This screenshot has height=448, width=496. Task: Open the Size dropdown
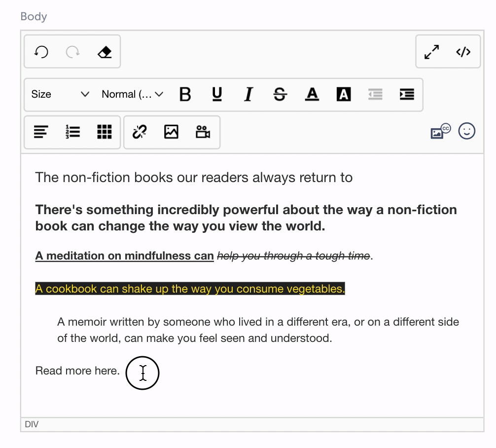point(60,94)
